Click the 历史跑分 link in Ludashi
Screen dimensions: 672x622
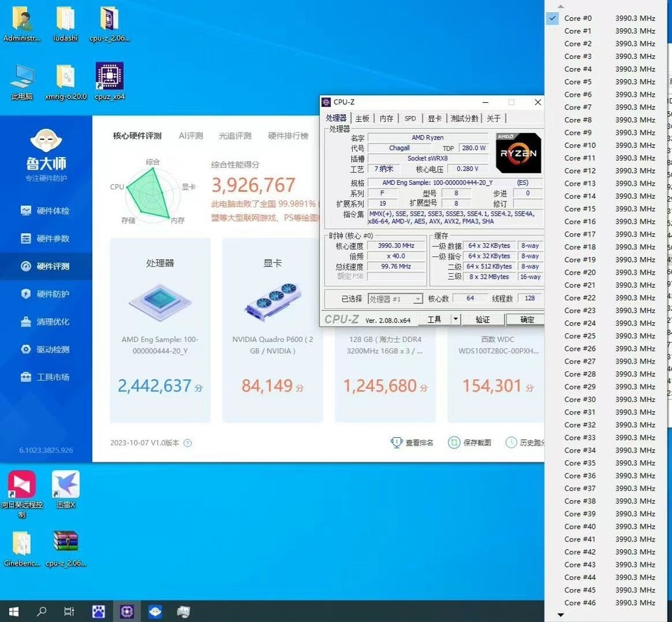click(x=525, y=443)
